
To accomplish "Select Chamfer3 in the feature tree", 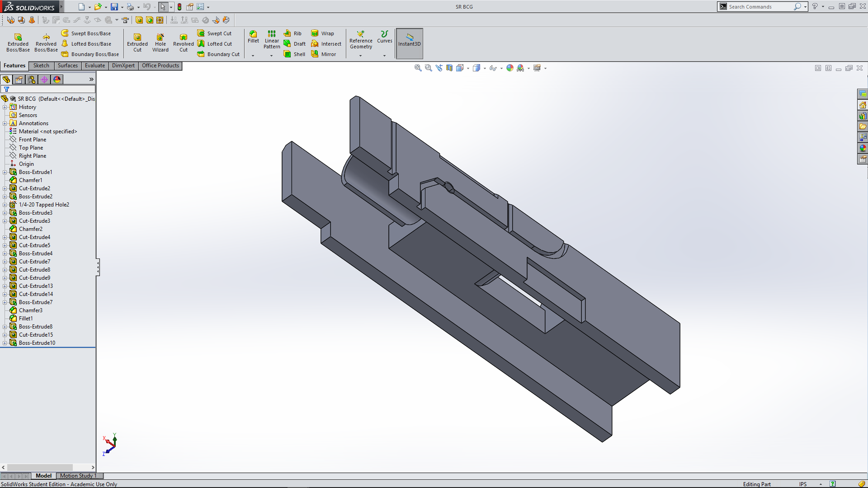I will pyautogui.click(x=31, y=310).
